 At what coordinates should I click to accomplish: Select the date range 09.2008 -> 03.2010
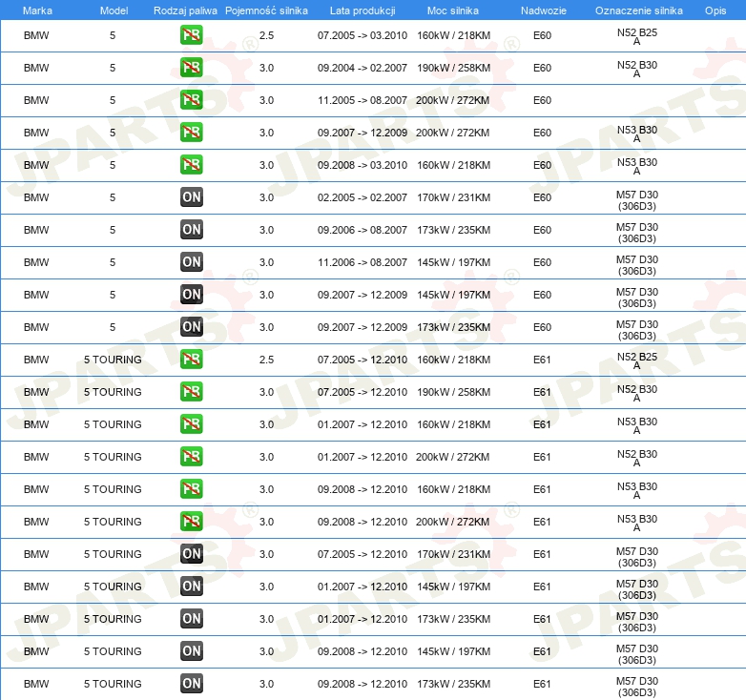(363, 165)
